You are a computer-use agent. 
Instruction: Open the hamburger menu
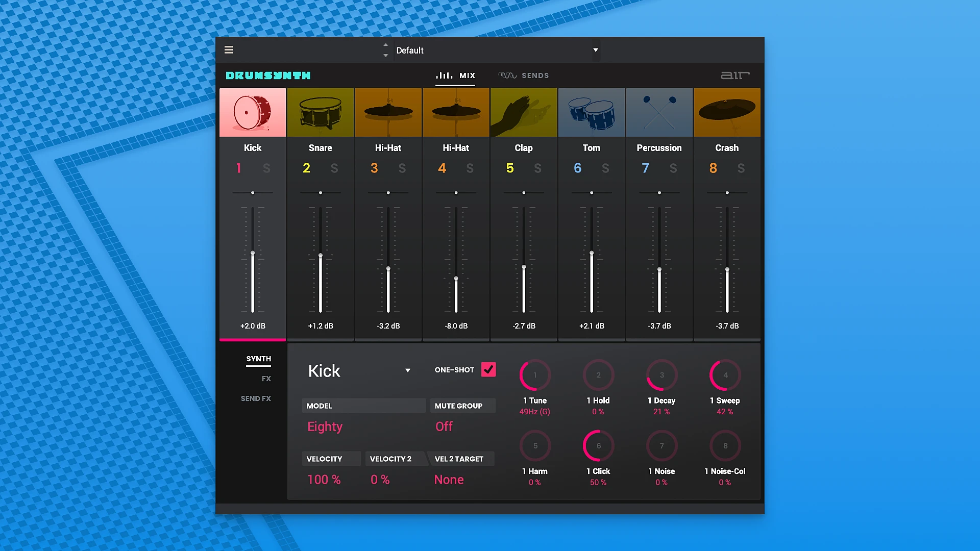pyautogui.click(x=228, y=49)
